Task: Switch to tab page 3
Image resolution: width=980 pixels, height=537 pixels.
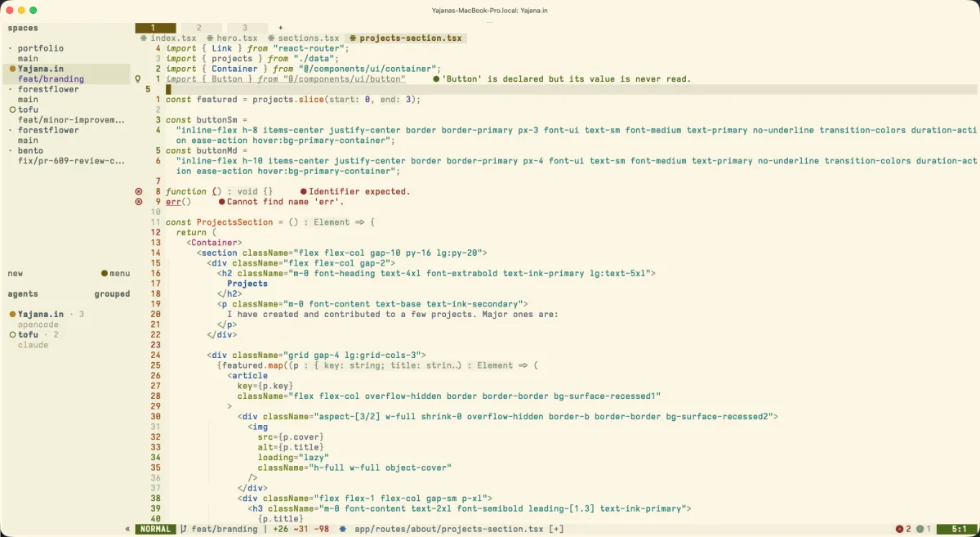Action: pos(244,28)
